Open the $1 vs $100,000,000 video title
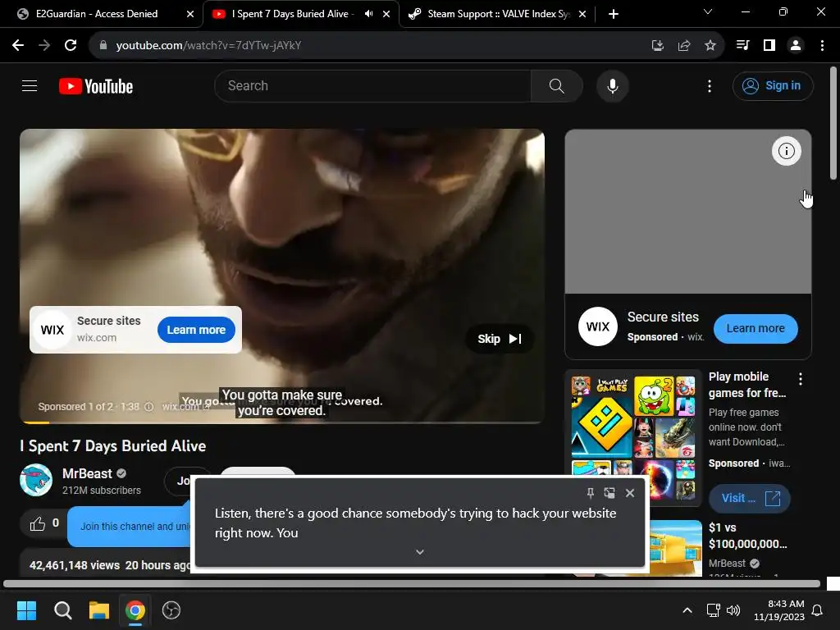Screen dimensions: 840x630 pyautogui.click(x=748, y=536)
